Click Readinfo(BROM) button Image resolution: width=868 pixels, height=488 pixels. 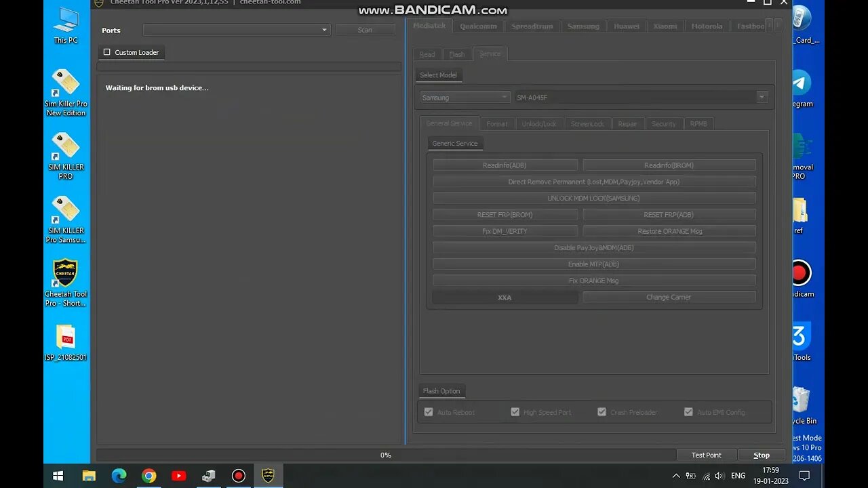669,165
